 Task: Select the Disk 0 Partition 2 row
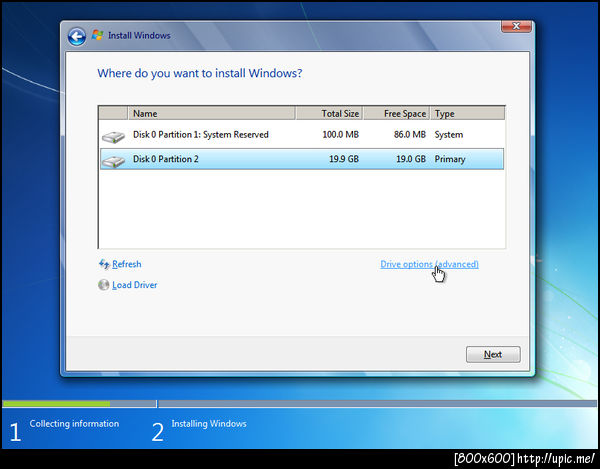coord(302,159)
